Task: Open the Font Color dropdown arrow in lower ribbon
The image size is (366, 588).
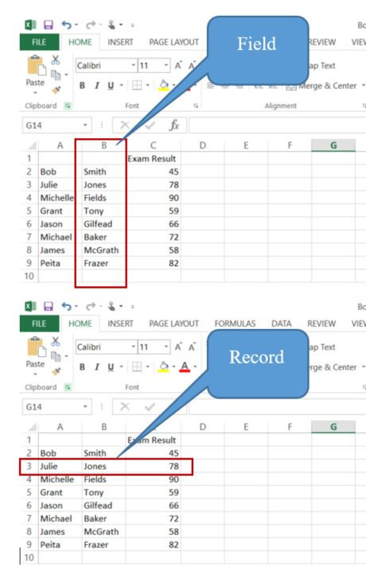Action: click(x=195, y=367)
